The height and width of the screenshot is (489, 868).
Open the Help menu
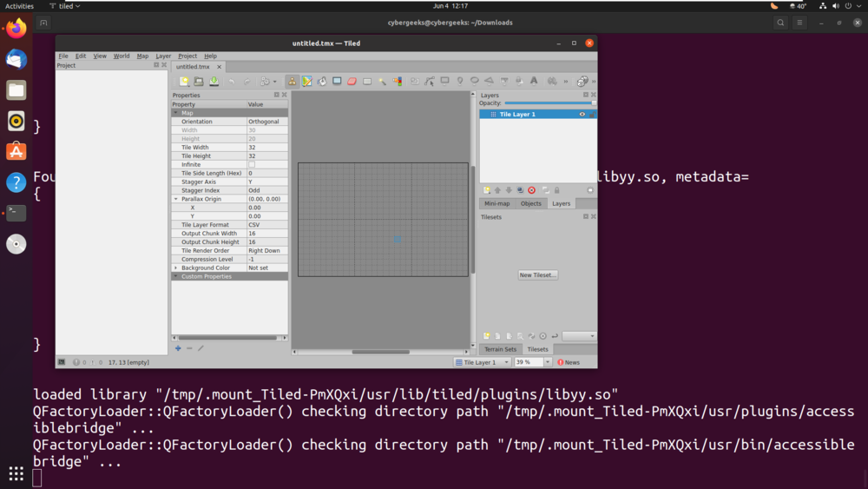click(x=210, y=56)
